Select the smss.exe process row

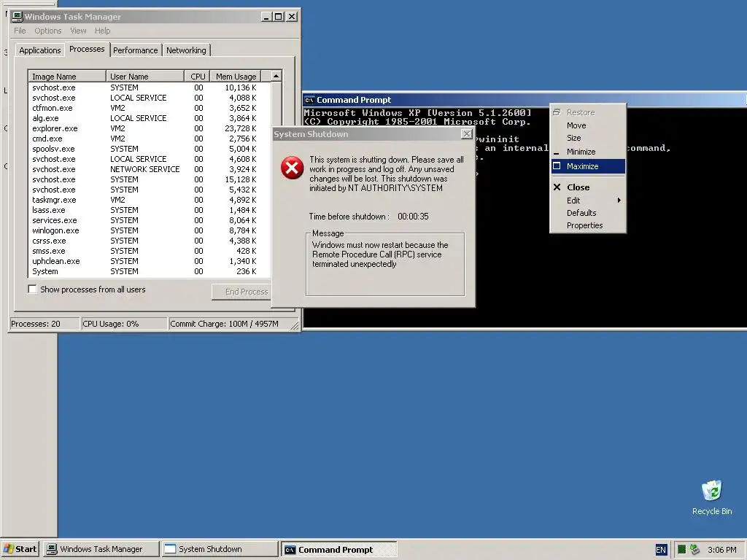click(149, 251)
